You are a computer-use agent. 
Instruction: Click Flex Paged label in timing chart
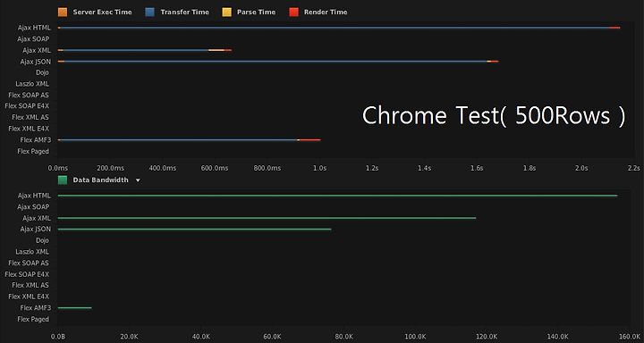[33, 151]
